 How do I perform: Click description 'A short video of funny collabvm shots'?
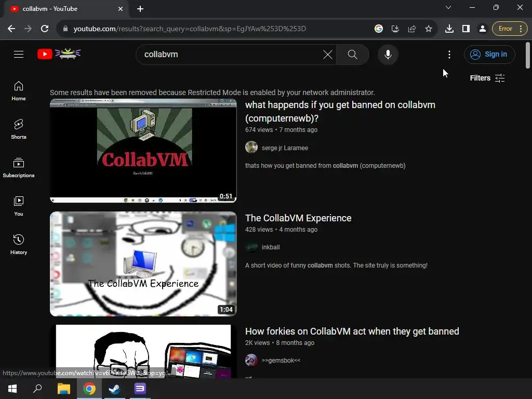click(336, 265)
